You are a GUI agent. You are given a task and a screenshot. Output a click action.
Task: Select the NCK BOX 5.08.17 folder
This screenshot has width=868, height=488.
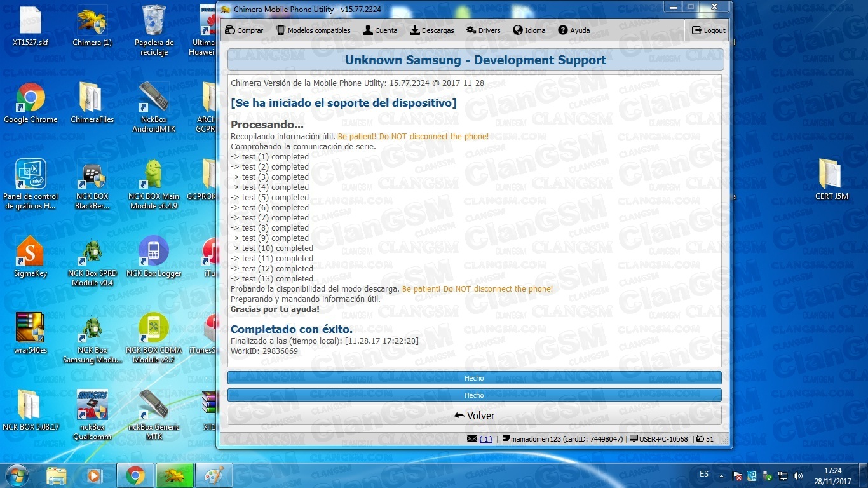tap(31, 410)
